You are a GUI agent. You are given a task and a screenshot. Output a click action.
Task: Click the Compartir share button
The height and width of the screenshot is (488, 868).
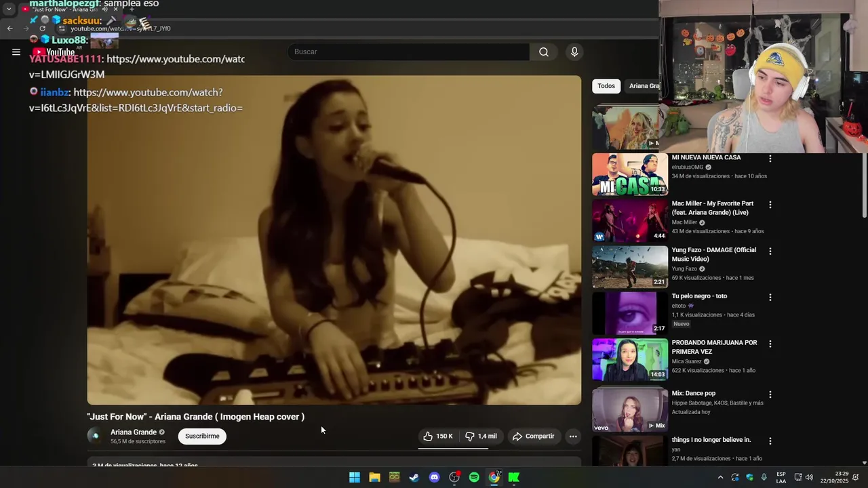[x=533, y=436]
